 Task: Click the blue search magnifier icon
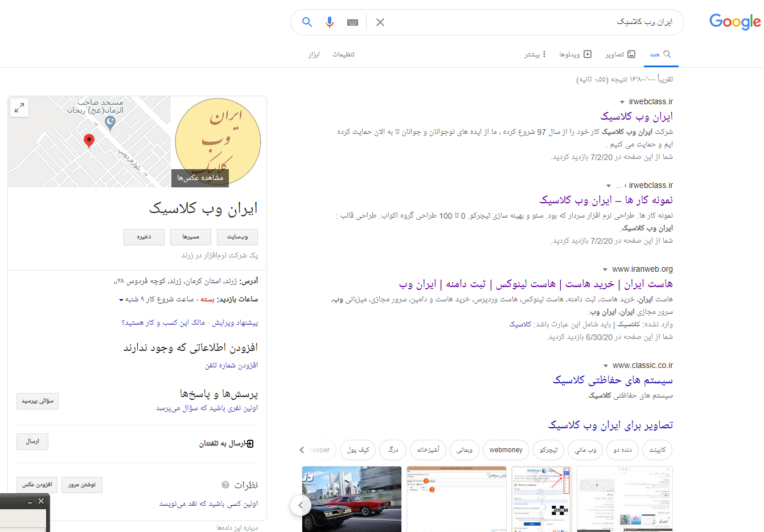pyautogui.click(x=306, y=22)
